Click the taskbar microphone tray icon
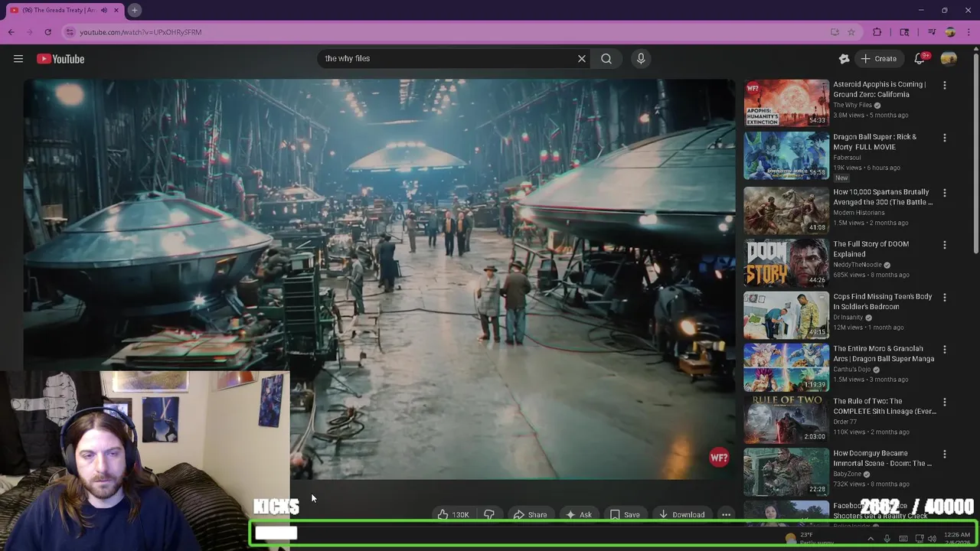This screenshot has height=551, width=980. tap(887, 539)
